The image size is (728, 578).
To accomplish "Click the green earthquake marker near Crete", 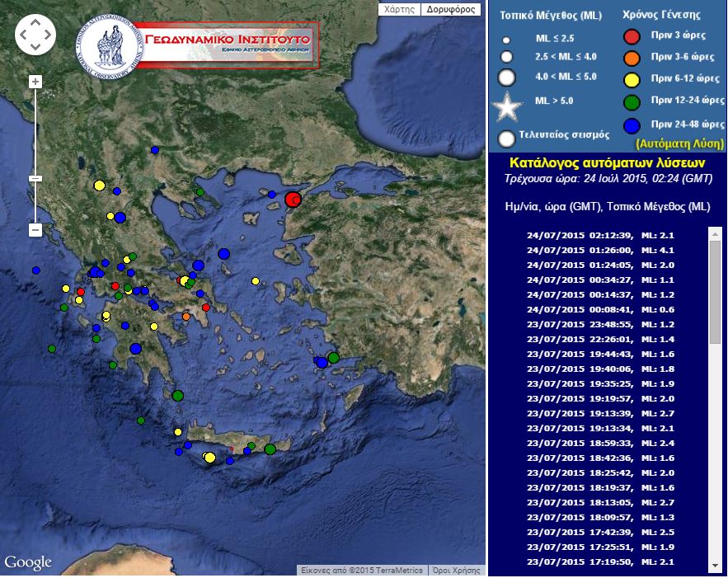I will 272,449.
